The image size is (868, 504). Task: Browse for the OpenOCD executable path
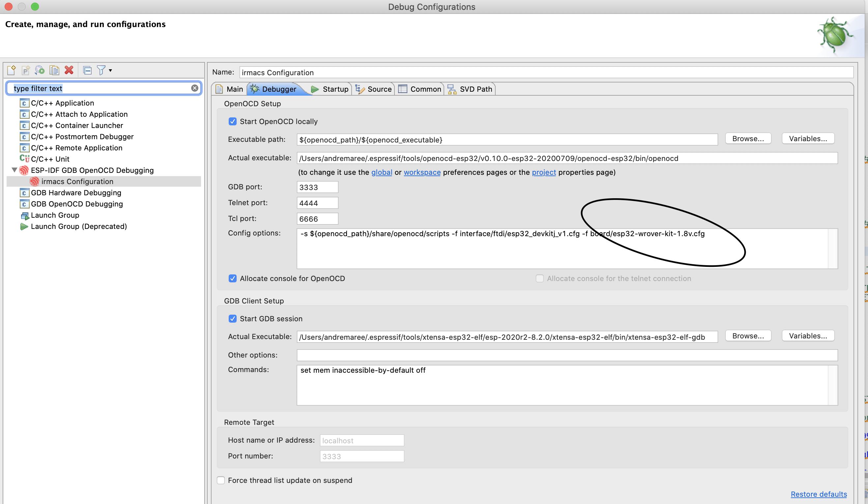pyautogui.click(x=748, y=139)
